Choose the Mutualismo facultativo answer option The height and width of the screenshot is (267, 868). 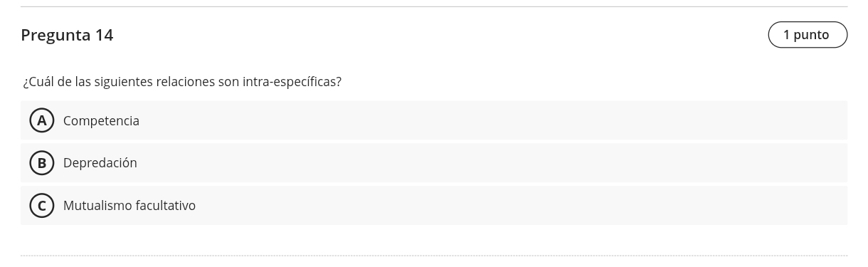(434, 206)
